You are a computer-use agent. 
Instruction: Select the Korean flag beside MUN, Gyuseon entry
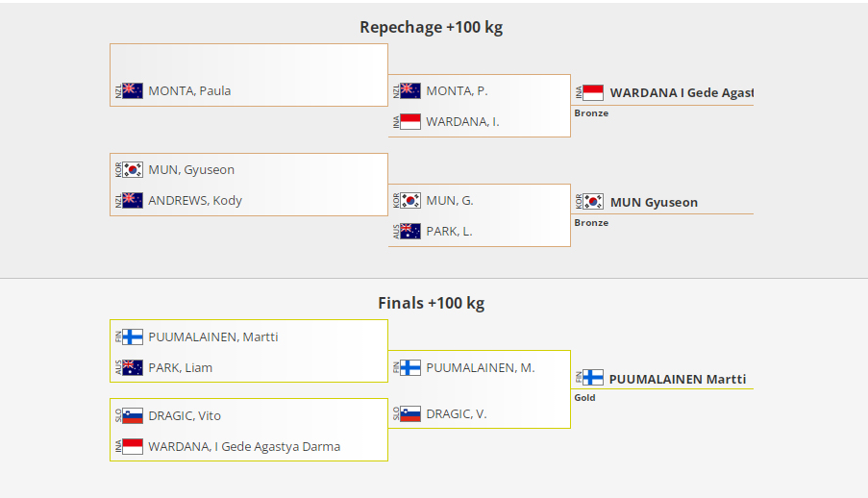[x=133, y=170]
